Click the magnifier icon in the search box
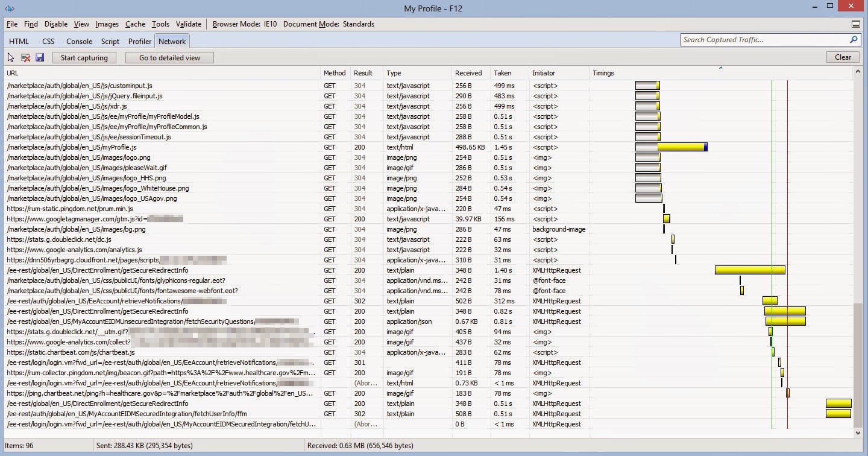 (x=854, y=40)
